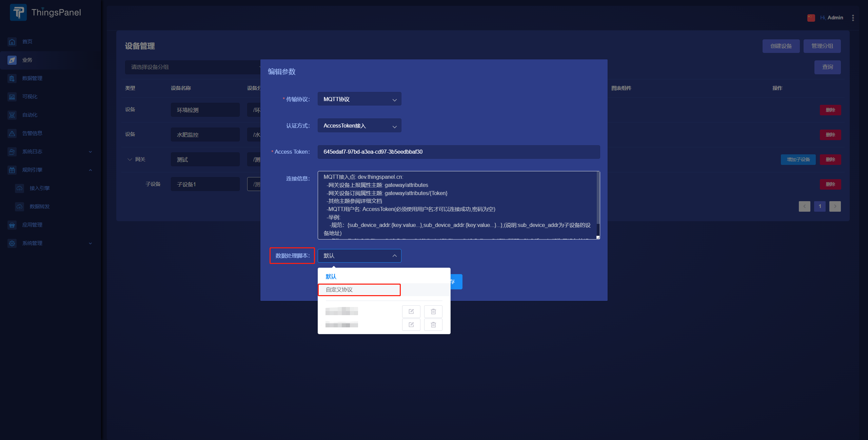868x440 pixels.
Task: Click the 编辑参数 dialog title
Action: pos(282,72)
